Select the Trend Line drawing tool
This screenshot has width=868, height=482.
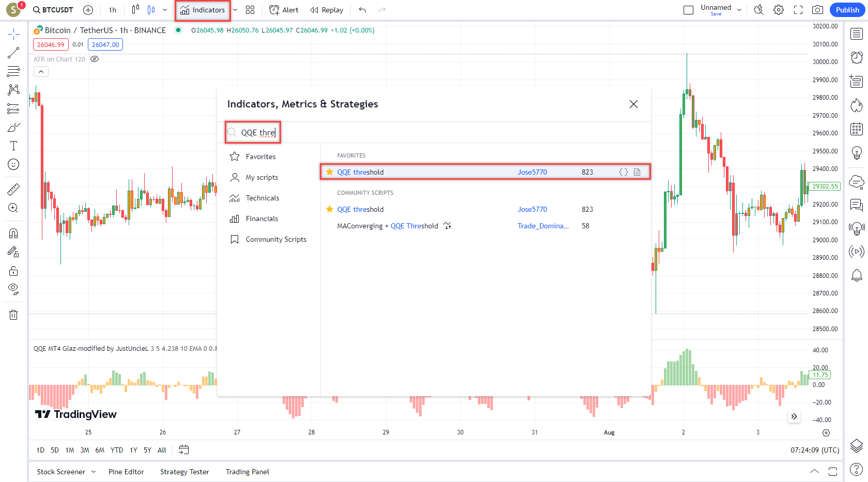(13, 53)
